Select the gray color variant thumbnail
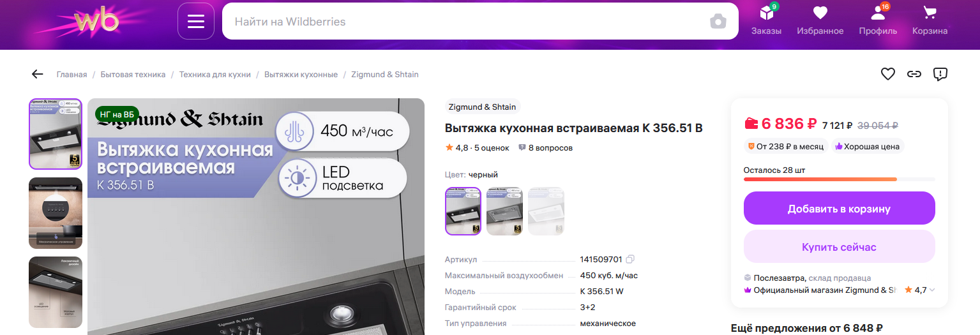The image size is (980, 335). coord(504,211)
